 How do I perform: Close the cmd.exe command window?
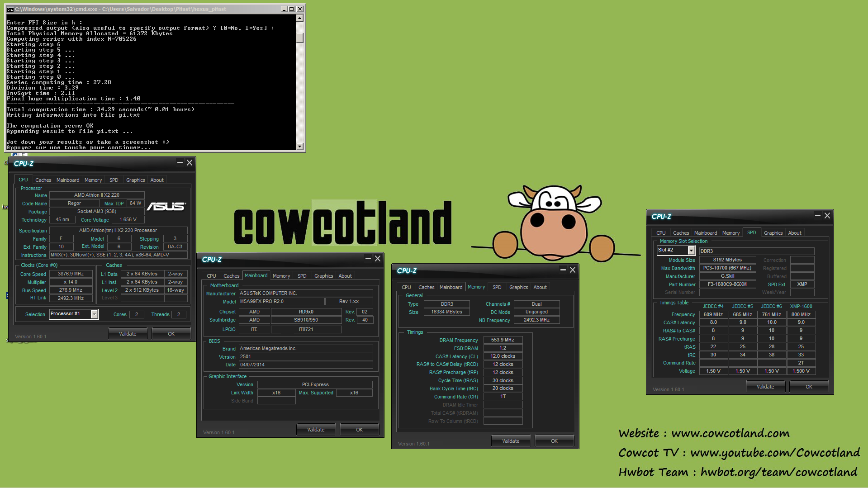point(300,9)
